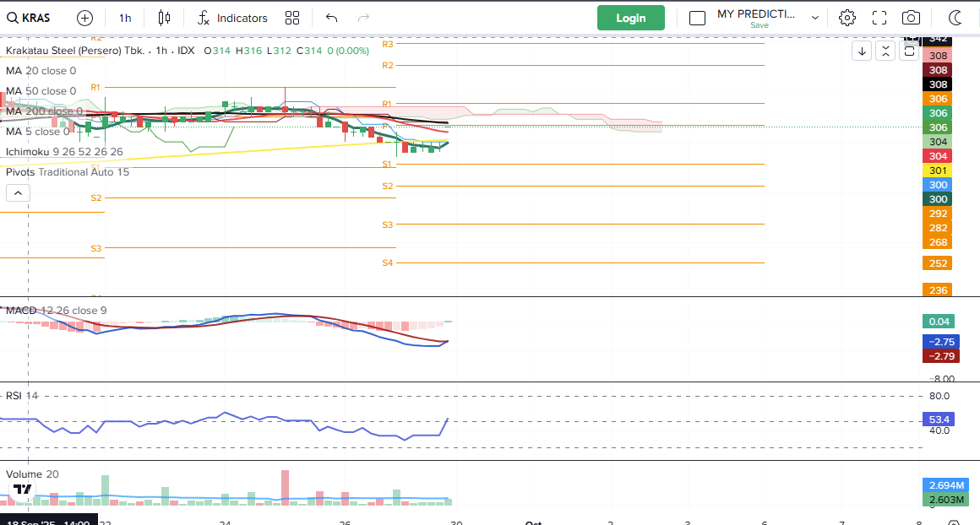
Task: Click the R3 pivot label
Action: coord(388,45)
